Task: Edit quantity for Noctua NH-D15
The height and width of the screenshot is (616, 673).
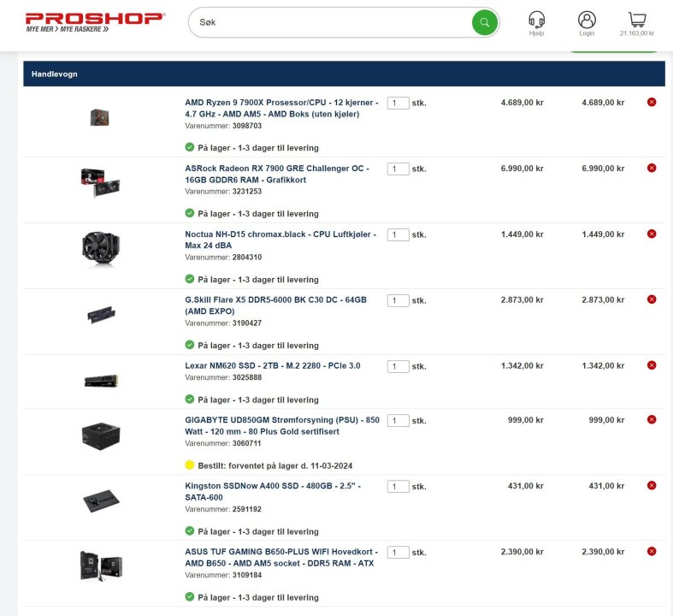Action: pyautogui.click(x=398, y=234)
